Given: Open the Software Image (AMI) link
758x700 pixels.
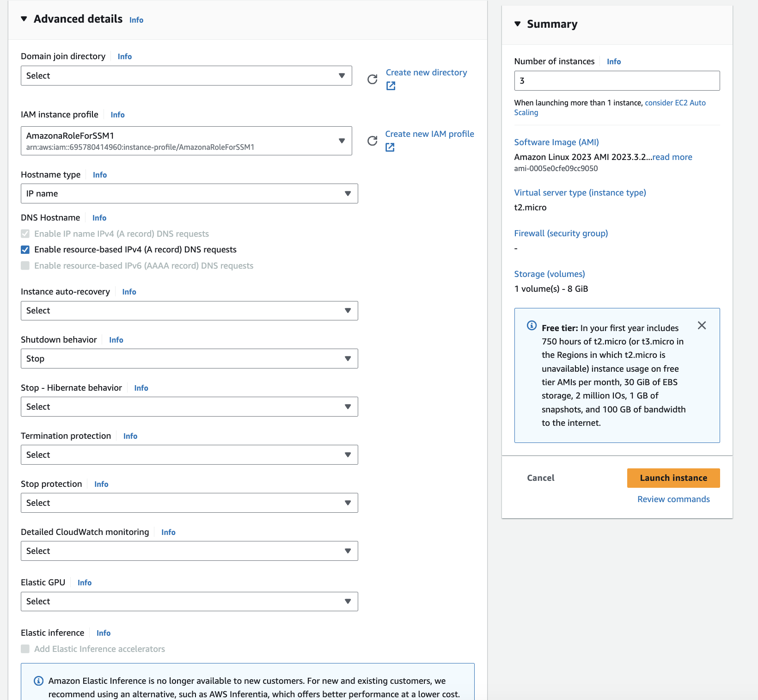Looking at the screenshot, I should pos(556,142).
